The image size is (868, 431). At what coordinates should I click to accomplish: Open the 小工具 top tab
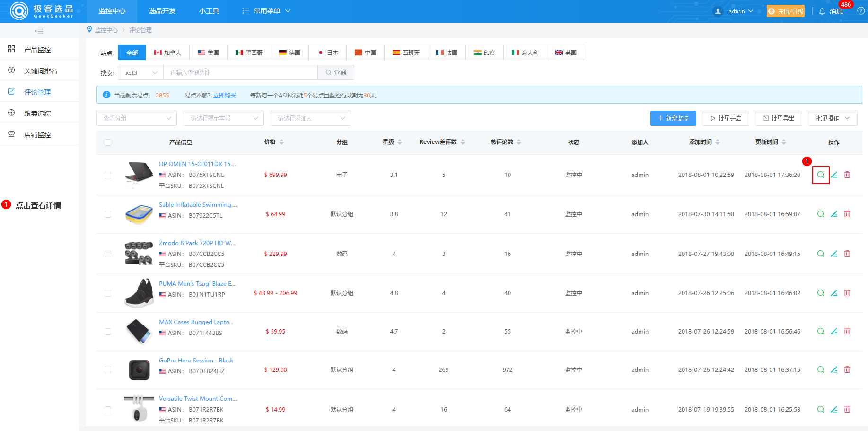pyautogui.click(x=209, y=11)
